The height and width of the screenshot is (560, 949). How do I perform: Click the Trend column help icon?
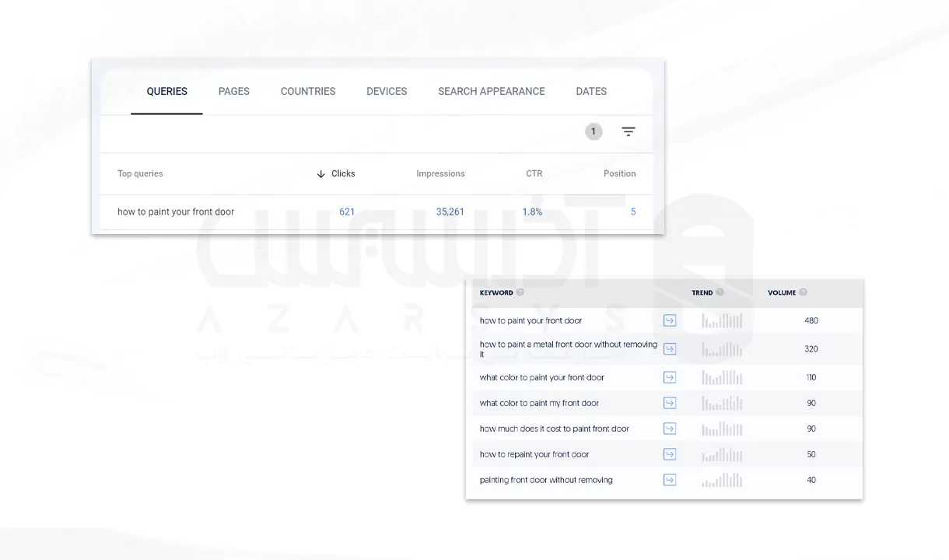click(x=720, y=292)
